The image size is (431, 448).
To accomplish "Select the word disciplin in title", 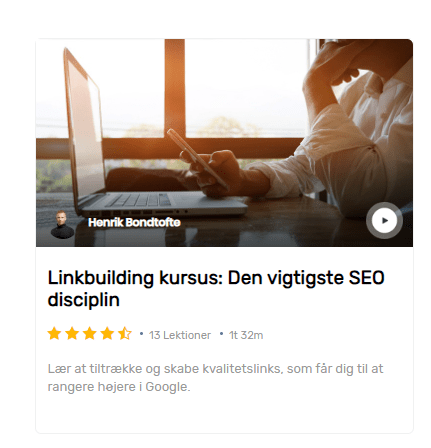I will click(x=84, y=300).
